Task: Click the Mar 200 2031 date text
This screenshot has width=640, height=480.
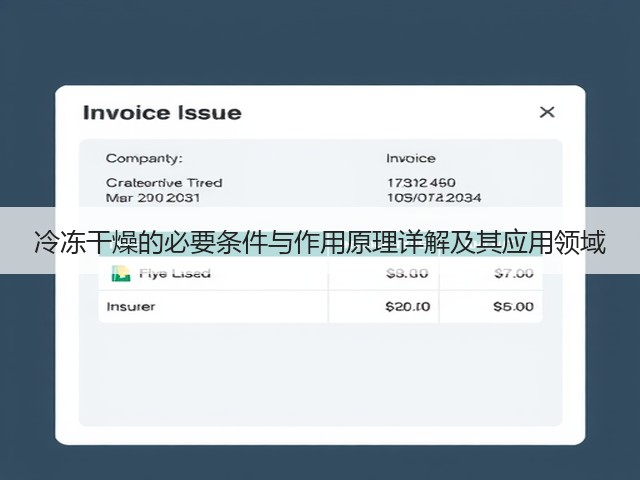Action: point(153,198)
